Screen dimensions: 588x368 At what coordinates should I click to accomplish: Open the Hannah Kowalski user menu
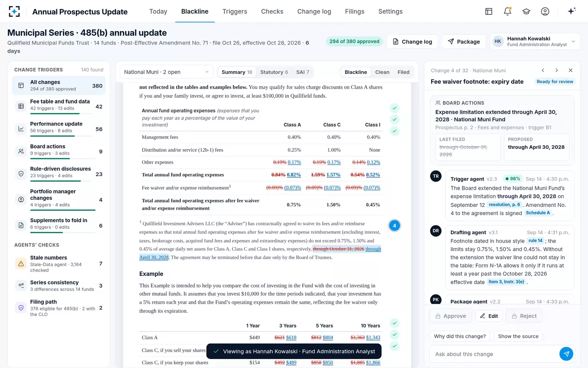[535, 41]
